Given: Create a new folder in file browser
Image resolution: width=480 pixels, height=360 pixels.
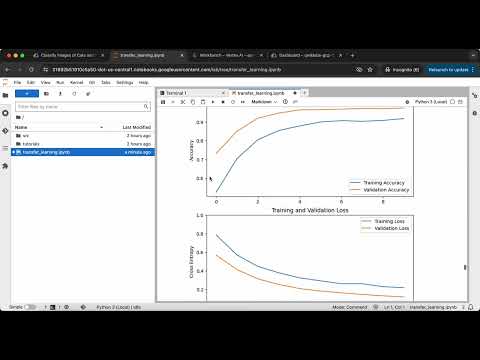Looking at the screenshot, I should tap(46, 94).
